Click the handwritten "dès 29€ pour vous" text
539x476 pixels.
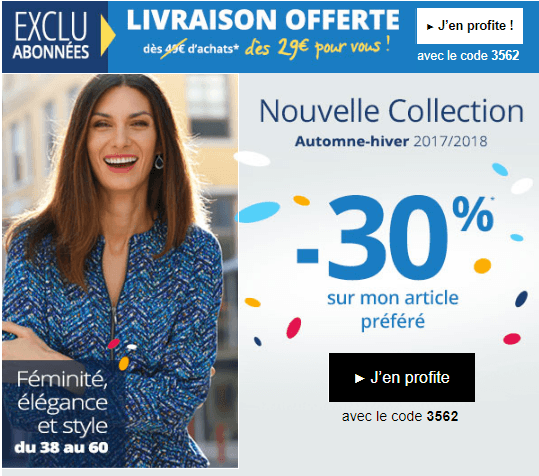coord(317,48)
